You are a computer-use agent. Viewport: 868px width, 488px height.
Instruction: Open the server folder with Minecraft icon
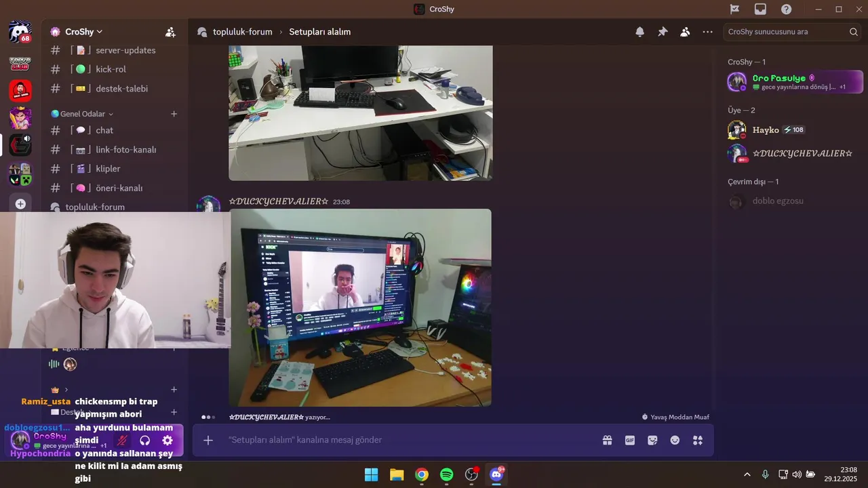20,174
